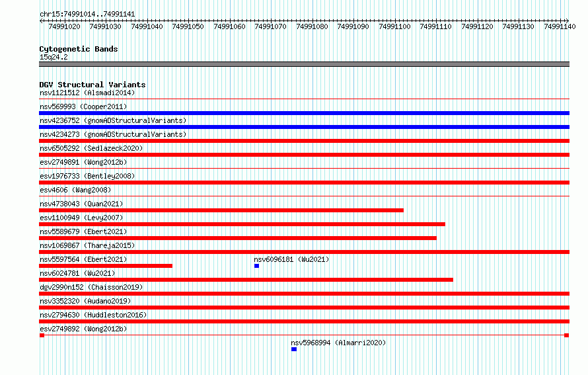The width and height of the screenshot is (588, 375).
Task: Click the small blue nsv5968994 marker
Action: pos(294,349)
